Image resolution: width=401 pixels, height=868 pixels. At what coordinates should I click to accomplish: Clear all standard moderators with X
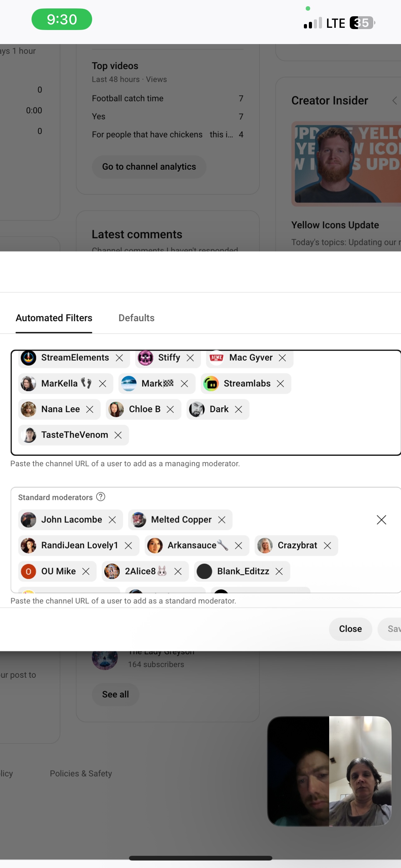coord(381,520)
